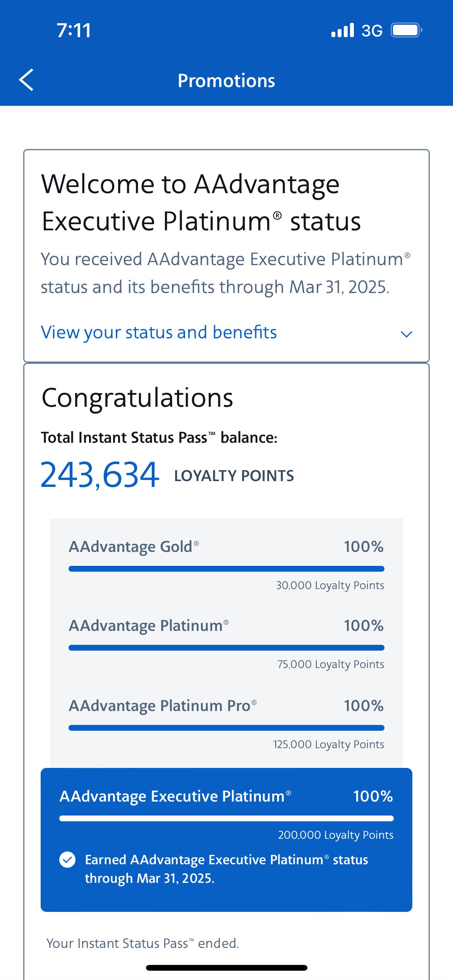Viewport: 453px width, 980px height.
Task: Select the Congratulations card heading
Action: pos(137,398)
